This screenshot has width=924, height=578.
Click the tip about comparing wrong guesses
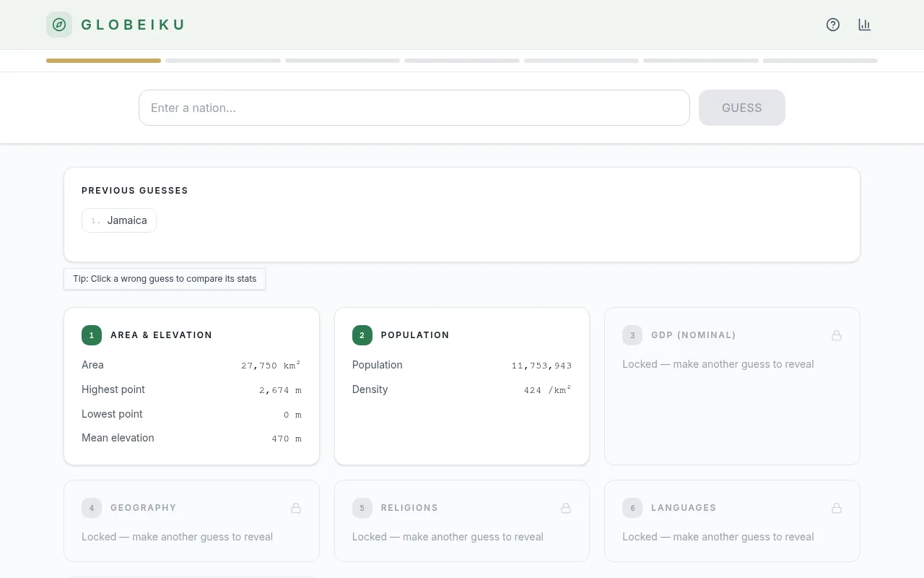tap(165, 279)
